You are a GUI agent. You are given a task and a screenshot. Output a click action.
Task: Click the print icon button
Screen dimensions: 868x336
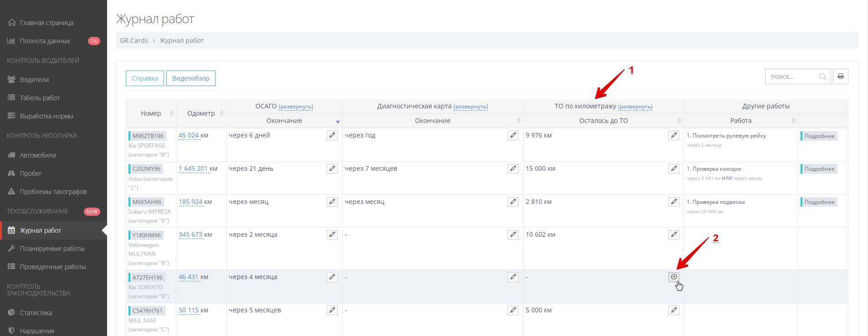coord(840,76)
